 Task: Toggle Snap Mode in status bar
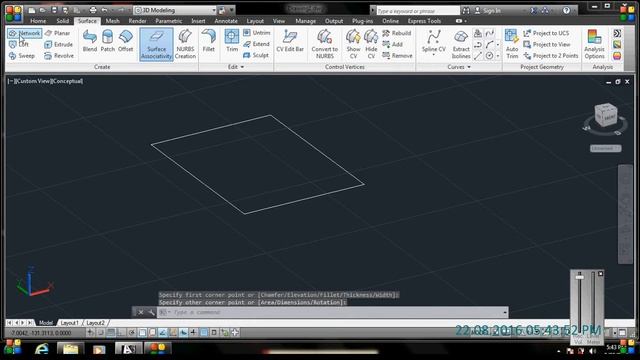pyautogui.click(x=100, y=332)
